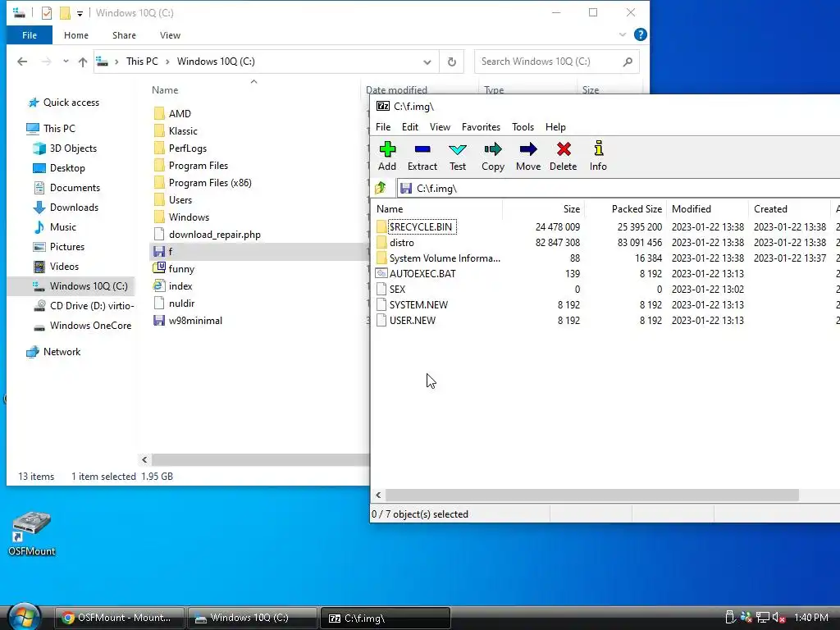Viewport: 840px width, 630px height.
Task: Select the Program Files (x86) folder
Action: tap(210, 183)
